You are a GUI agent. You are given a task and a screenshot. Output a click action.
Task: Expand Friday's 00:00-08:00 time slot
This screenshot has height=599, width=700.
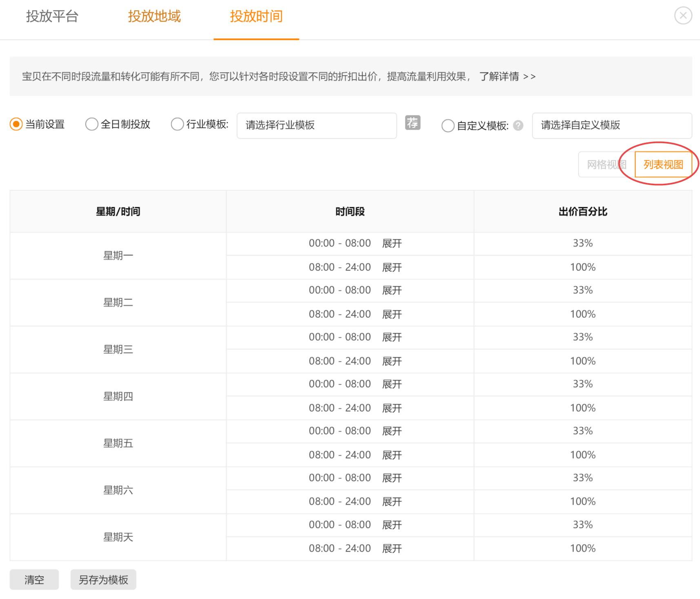392,431
